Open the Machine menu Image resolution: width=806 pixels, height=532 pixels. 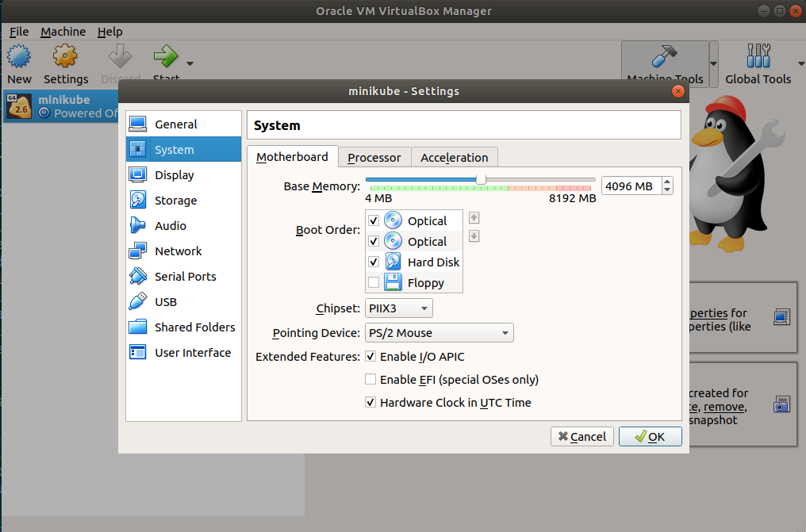click(x=63, y=32)
